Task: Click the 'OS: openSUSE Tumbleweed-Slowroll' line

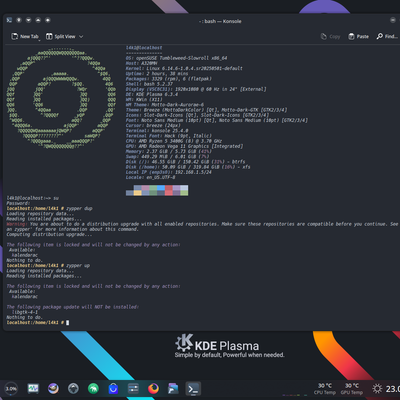Action: [176, 58]
